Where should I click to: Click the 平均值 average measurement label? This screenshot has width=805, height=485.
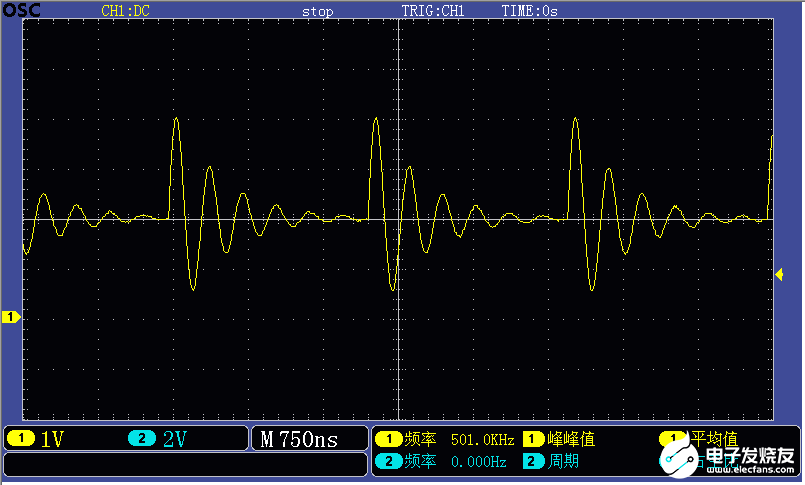[x=714, y=439]
